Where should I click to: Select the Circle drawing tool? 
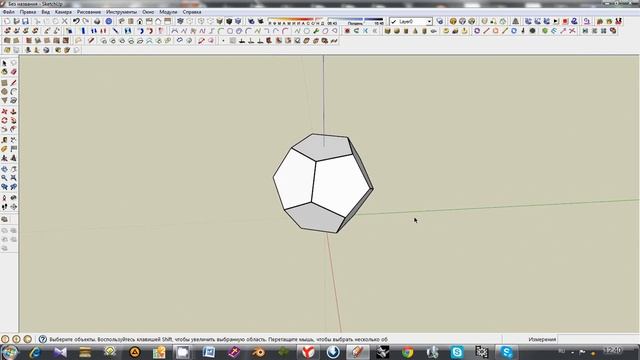[4, 92]
